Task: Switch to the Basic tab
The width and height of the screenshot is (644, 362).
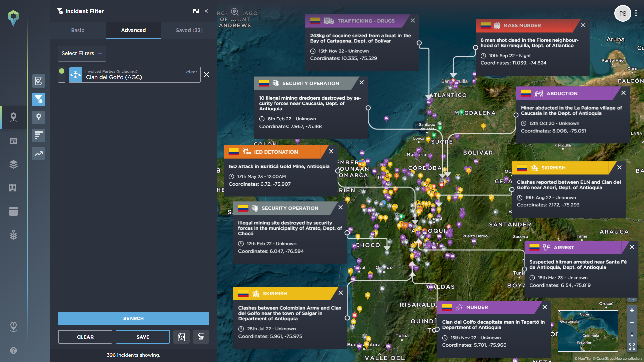Action: (77, 30)
